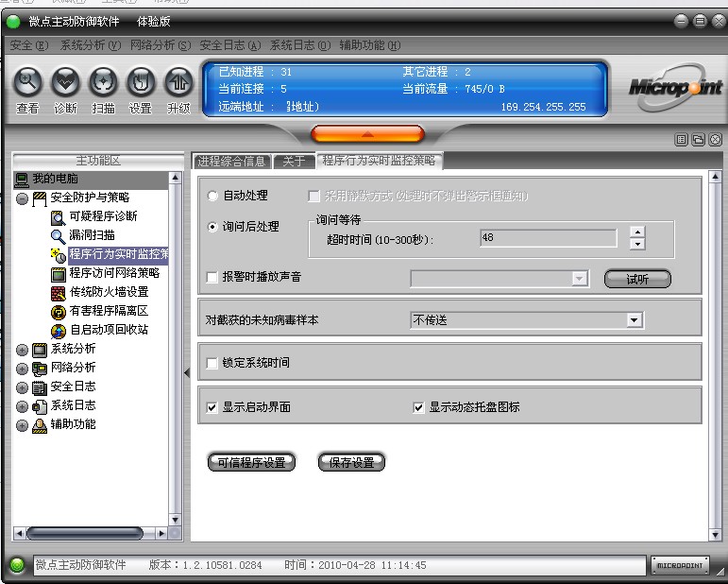
Task: Click the 辅助功能 node icon
Action: click(x=40, y=425)
